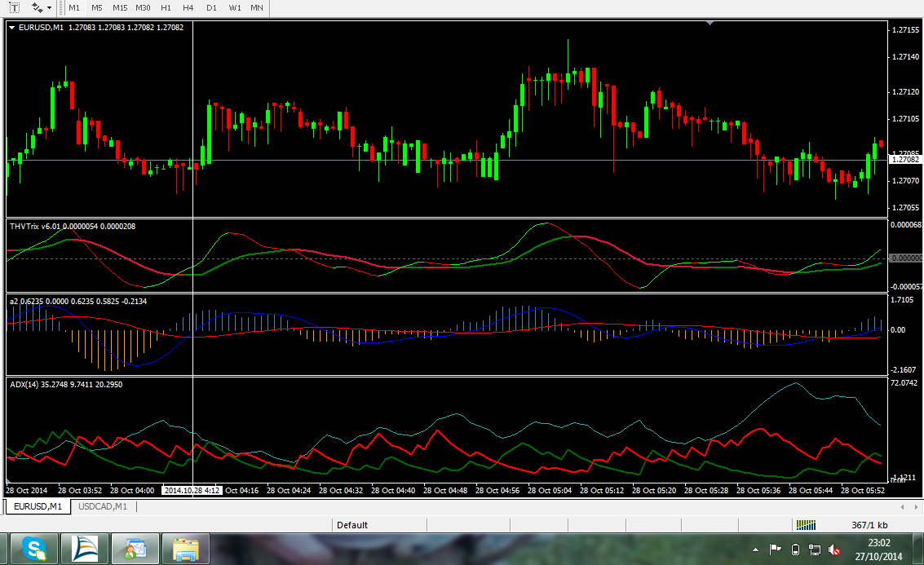Switch chart to M5 timeframe
This screenshot has height=565, width=924.
97,7
